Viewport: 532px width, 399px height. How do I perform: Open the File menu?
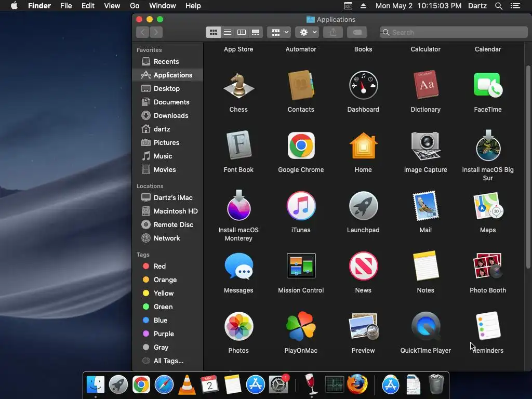[x=66, y=6]
